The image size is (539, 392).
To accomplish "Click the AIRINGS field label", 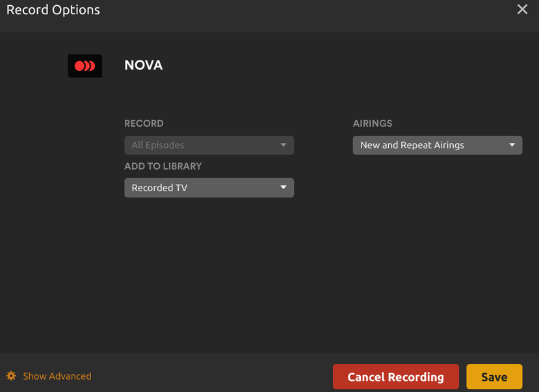I will 373,124.
